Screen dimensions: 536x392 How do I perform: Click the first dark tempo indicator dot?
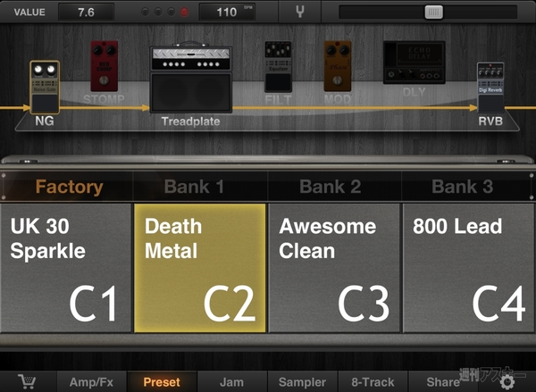(x=146, y=13)
